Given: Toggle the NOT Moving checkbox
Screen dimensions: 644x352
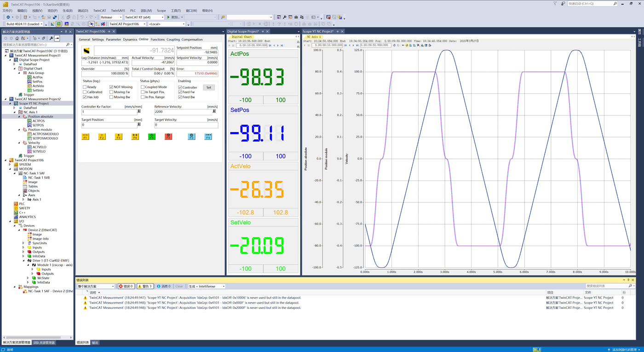Looking at the screenshot, I should coord(111,87).
